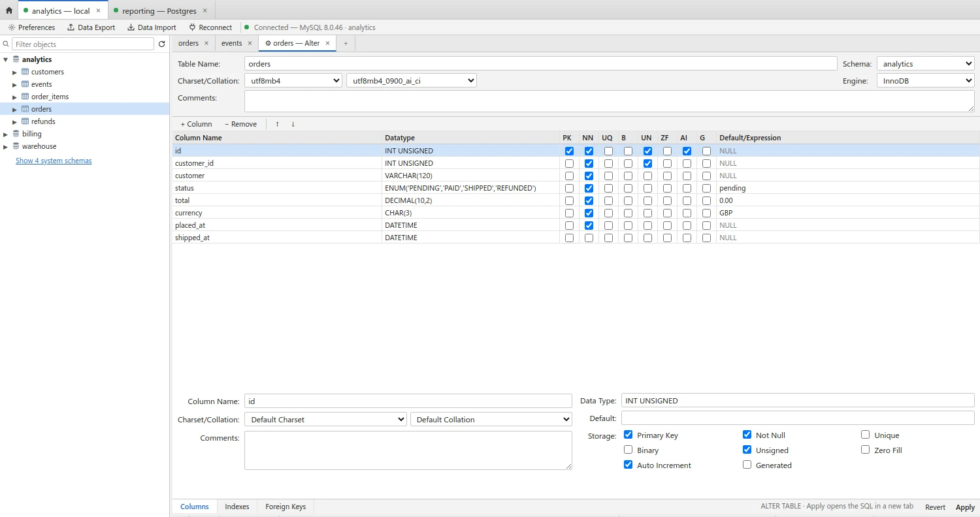The height and width of the screenshot is (517, 980).
Task: Enable the Generated storage checkbox
Action: pyautogui.click(x=747, y=465)
